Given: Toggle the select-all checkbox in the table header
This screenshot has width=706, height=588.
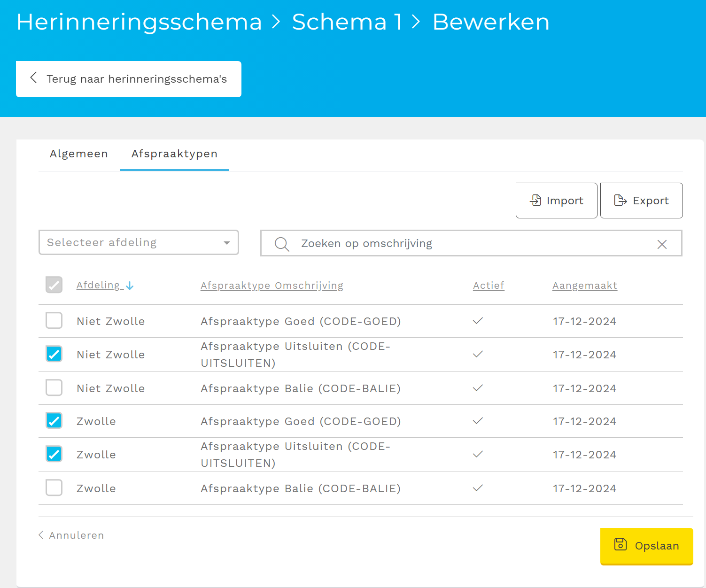Looking at the screenshot, I should [54, 285].
